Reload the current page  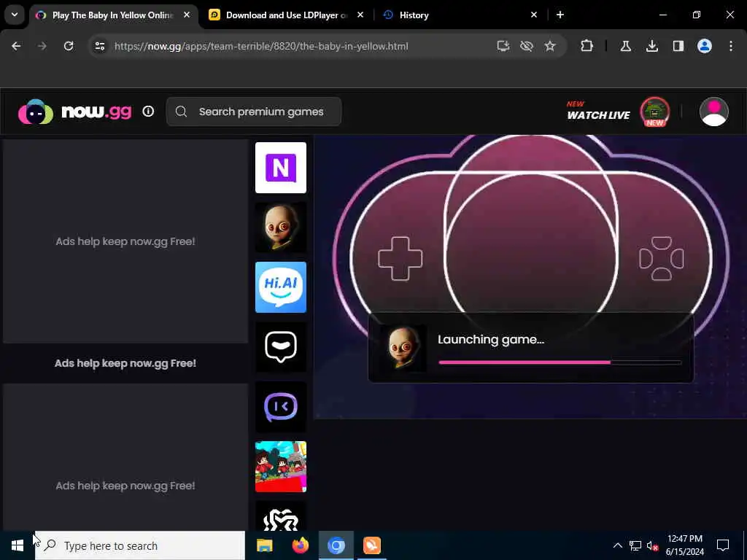[x=69, y=46]
